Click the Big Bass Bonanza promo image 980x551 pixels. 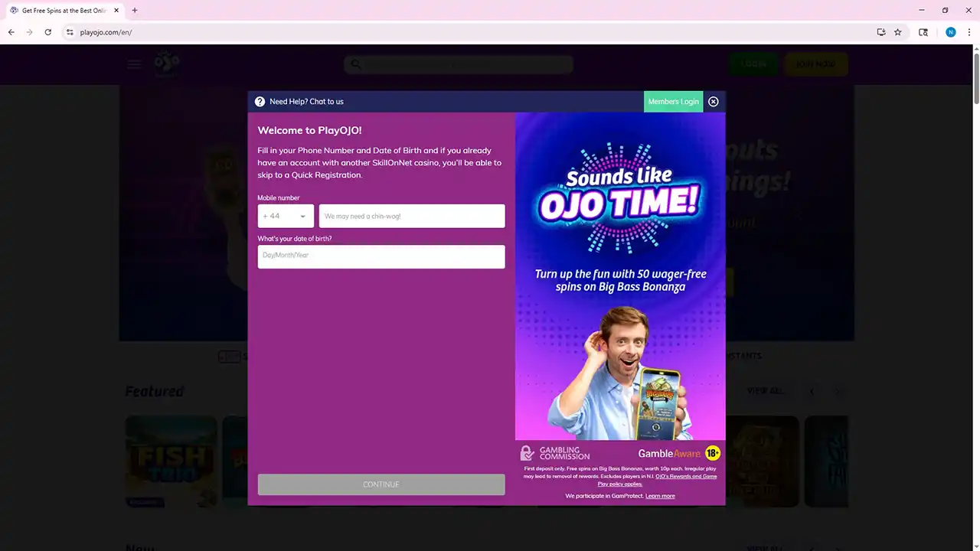pos(620,275)
